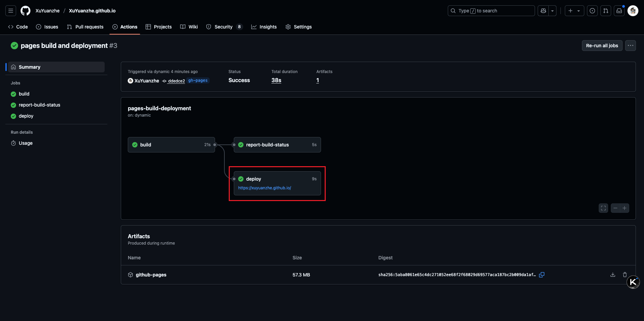The width and height of the screenshot is (644, 321).
Task: Open Usage under Run details
Action: coord(56,143)
